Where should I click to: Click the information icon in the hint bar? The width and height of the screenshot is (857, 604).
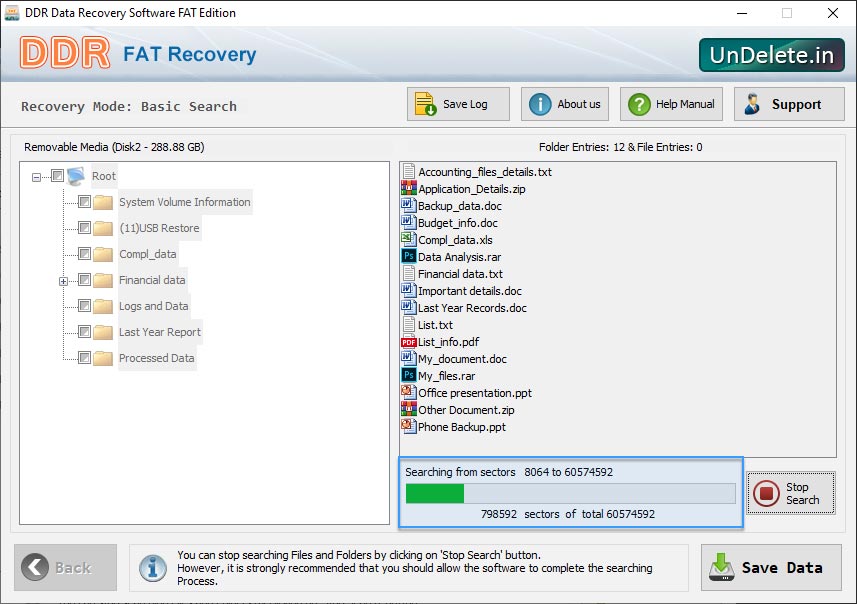click(x=153, y=567)
